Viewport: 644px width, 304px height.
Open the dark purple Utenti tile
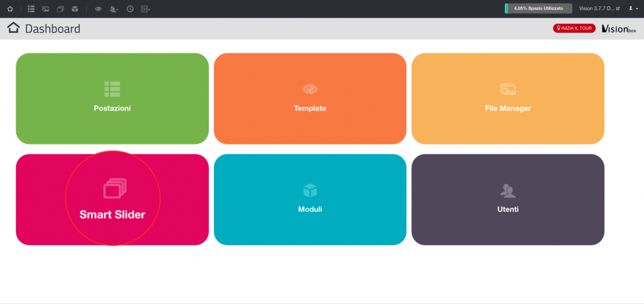(x=508, y=200)
